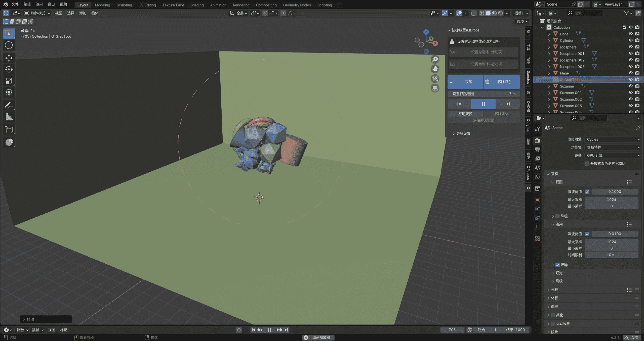This screenshot has width=644, height=341.
Task: Pause simulation in QDrop panel
Action: coord(483,104)
